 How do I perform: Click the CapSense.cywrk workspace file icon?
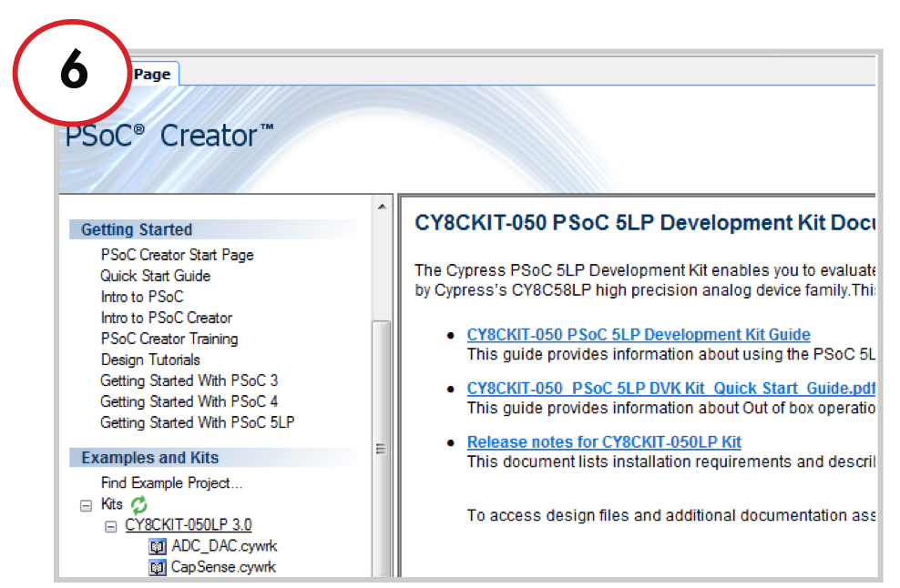[158, 568]
